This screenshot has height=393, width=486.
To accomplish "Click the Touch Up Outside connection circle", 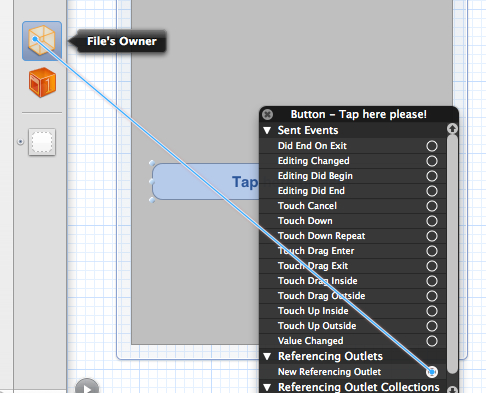I will (432, 326).
